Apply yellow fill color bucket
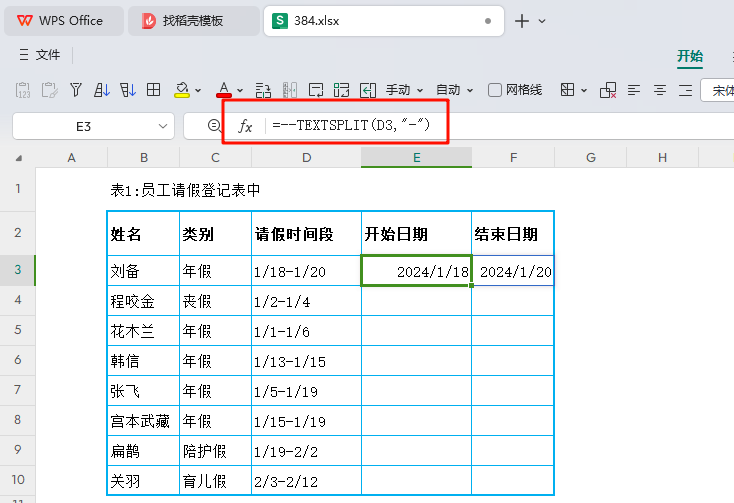The height and width of the screenshot is (503, 734). [182, 89]
